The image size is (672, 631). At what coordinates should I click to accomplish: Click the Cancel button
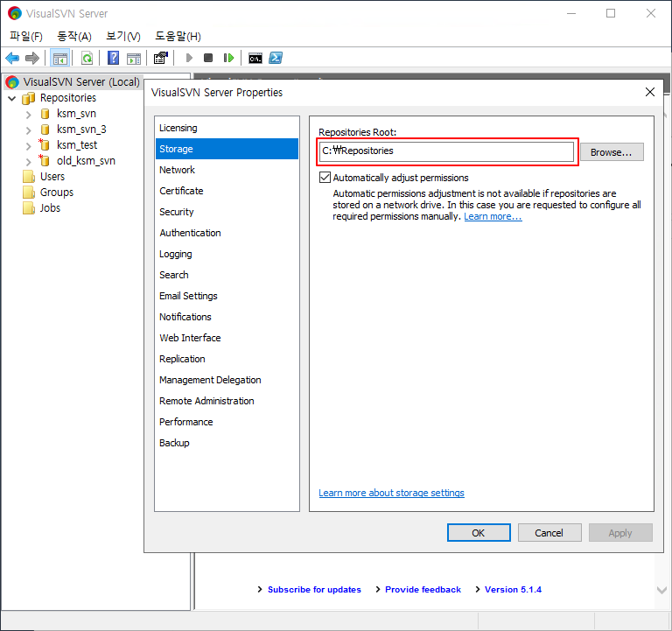coord(549,533)
